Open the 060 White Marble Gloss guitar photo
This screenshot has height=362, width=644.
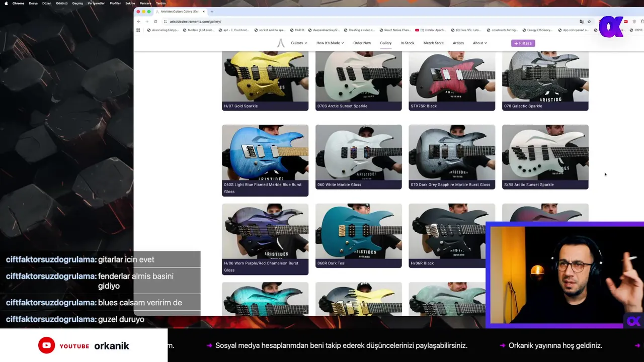(359, 152)
